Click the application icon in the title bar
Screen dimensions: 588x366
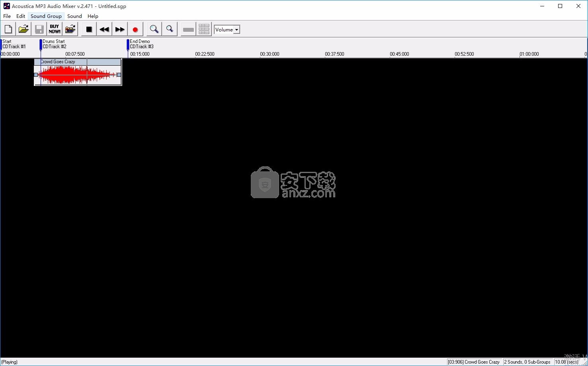(6, 6)
